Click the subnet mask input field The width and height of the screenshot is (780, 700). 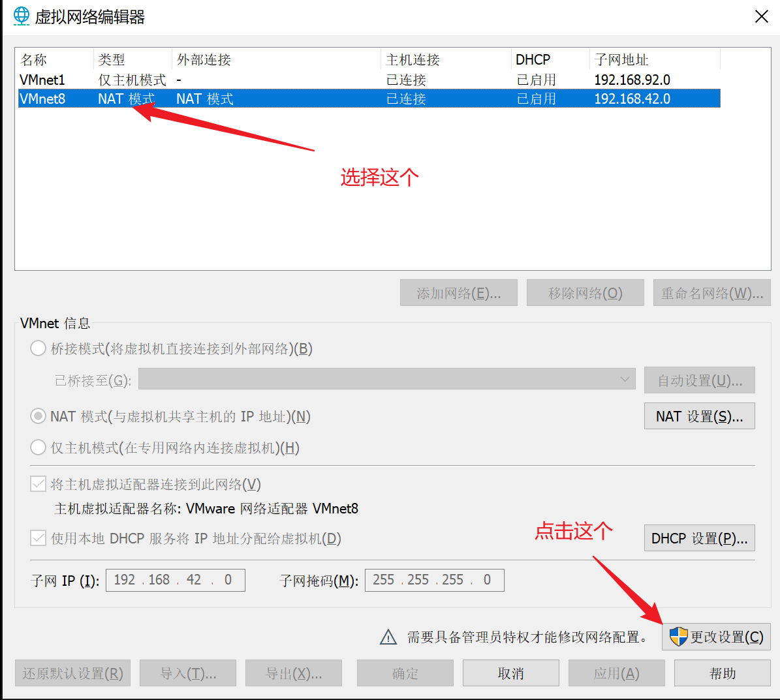click(x=434, y=580)
